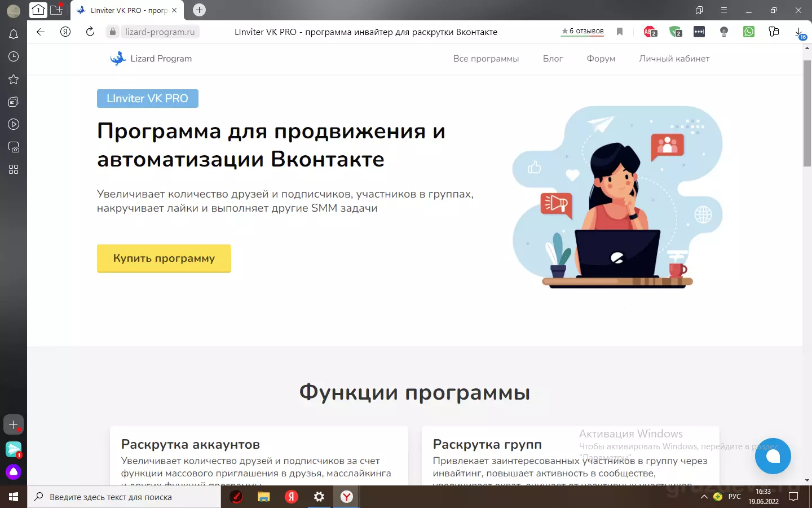Open the WhatsApp extension icon
Screen dimensions: 812x508
(749, 32)
